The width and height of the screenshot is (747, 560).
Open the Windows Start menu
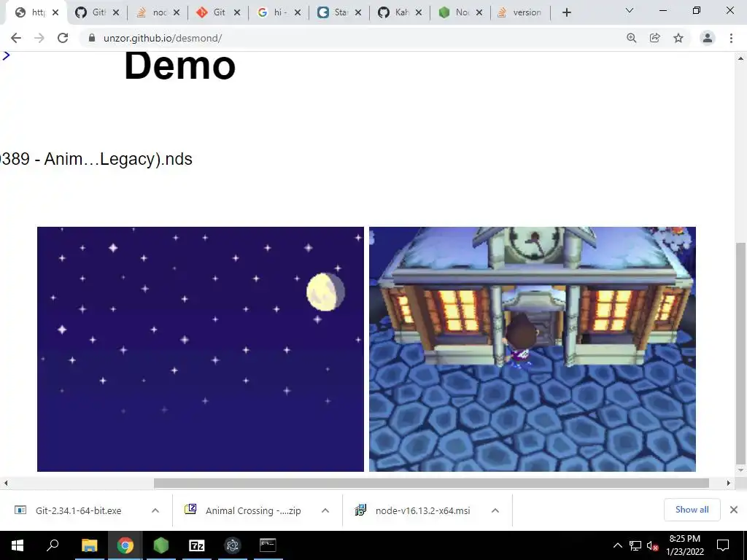click(x=18, y=545)
